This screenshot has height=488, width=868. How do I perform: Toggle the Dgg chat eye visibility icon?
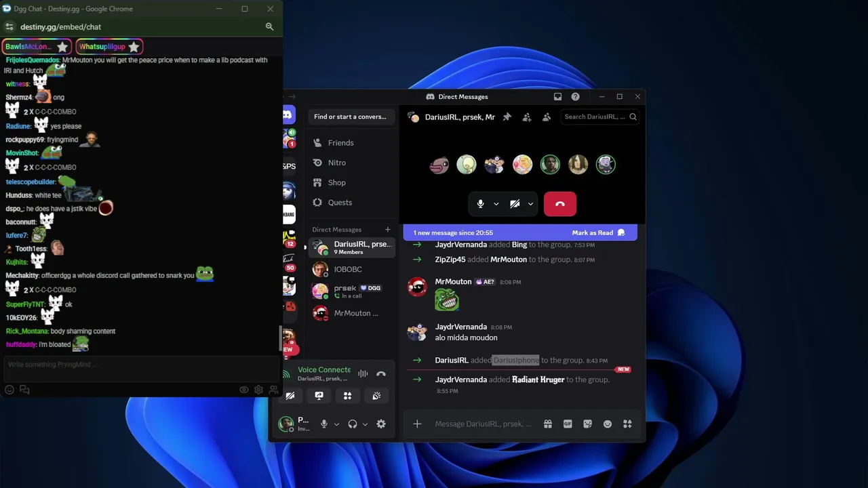click(244, 390)
